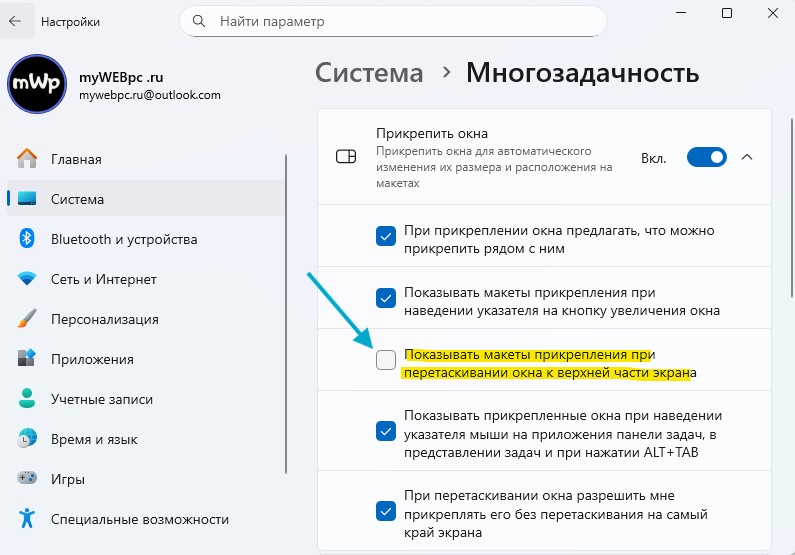The image size is (795, 555).
Task: Close the Настройки window
Action: (x=773, y=13)
